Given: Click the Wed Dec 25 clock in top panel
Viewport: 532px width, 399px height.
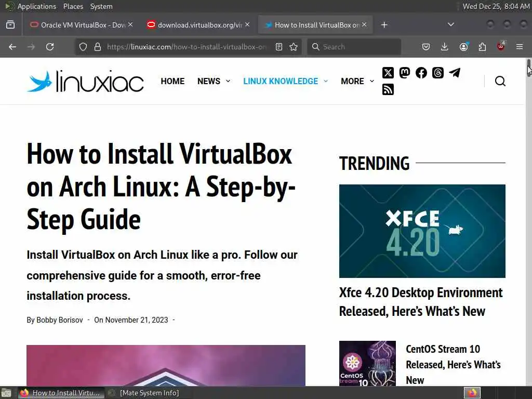Looking at the screenshot, I should tap(496, 6).
